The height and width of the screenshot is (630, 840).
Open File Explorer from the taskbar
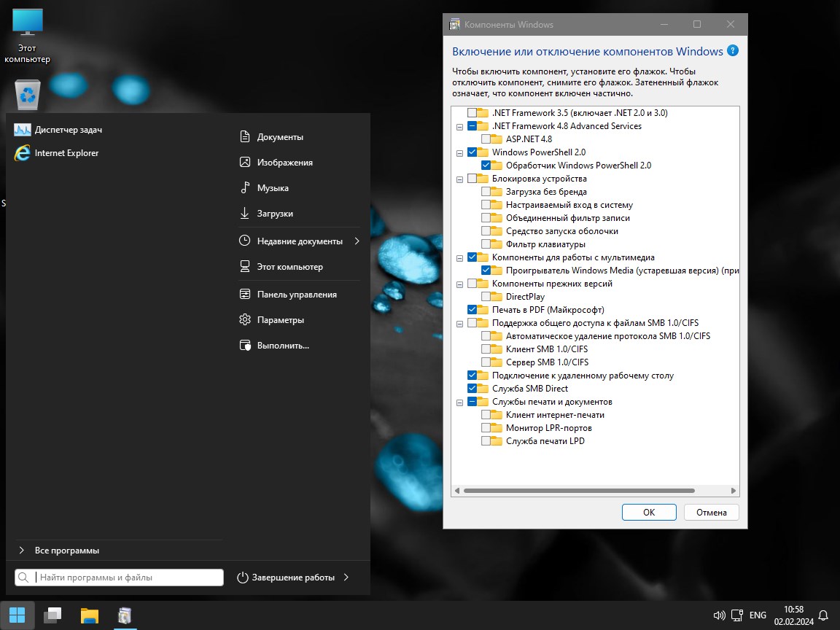[90, 615]
